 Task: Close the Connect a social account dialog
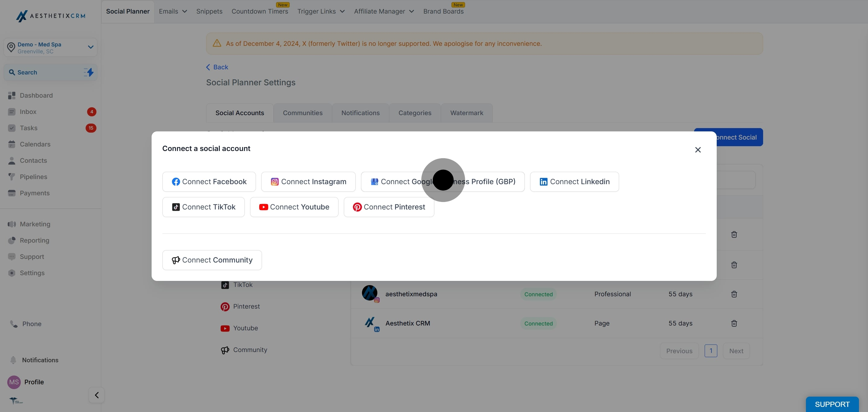(697, 150)
